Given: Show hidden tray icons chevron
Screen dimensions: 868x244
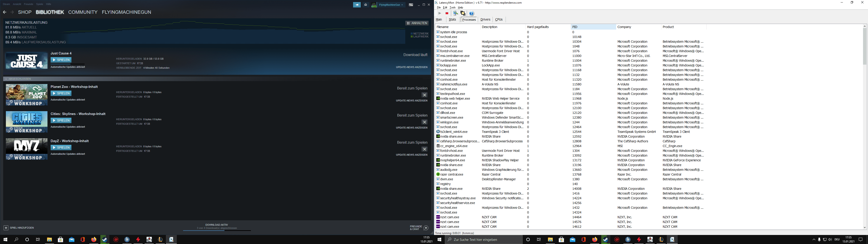Looking at the screenshot, I should click(814, 240).
